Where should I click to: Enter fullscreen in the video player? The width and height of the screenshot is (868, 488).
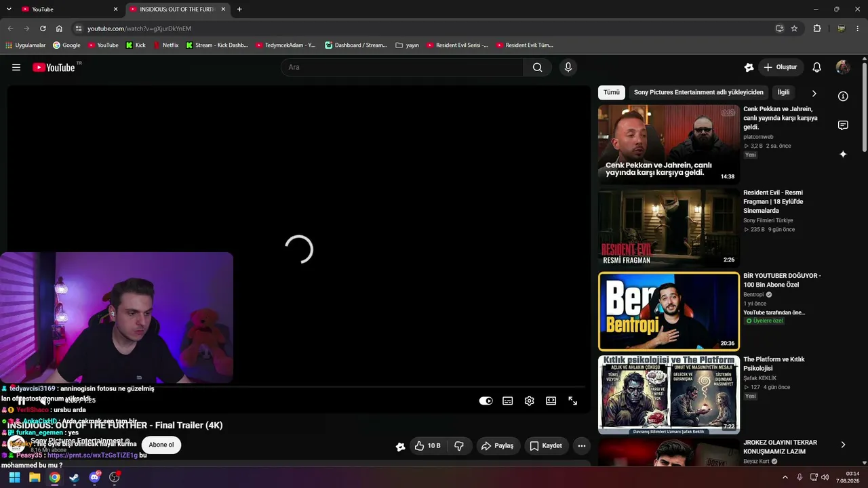(x=572, y=401)
